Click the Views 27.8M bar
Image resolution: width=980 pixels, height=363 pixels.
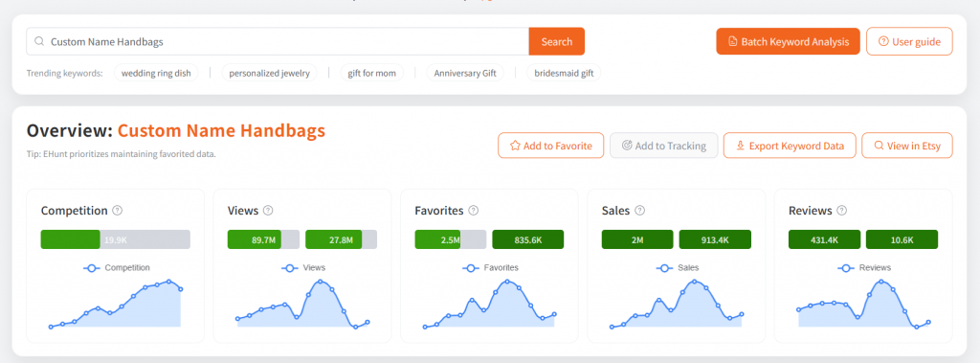pyautogui.click(x=342, y=239)
